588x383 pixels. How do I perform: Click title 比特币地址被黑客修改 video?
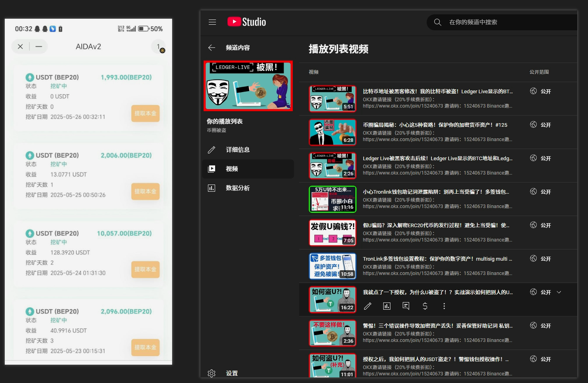point(438,92)
